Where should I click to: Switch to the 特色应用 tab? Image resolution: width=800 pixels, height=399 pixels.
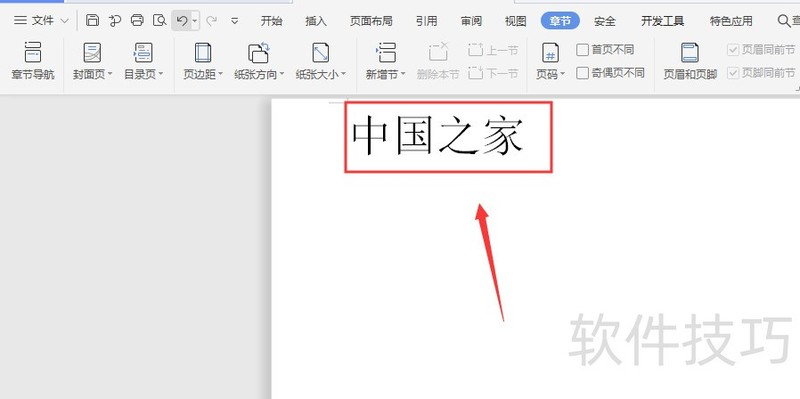tap(731, 21)
